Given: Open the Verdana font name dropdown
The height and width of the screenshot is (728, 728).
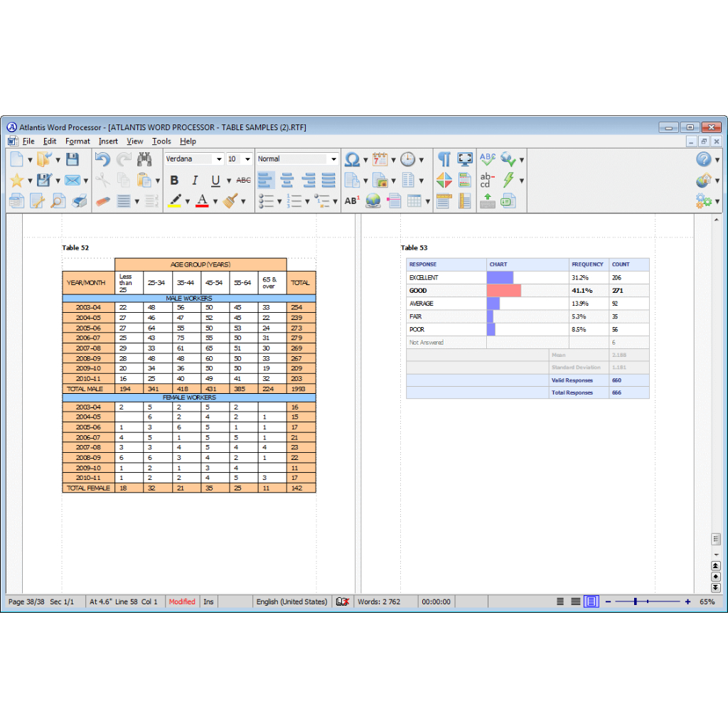Looking at the screenshot, I should (x=219, y=159).
